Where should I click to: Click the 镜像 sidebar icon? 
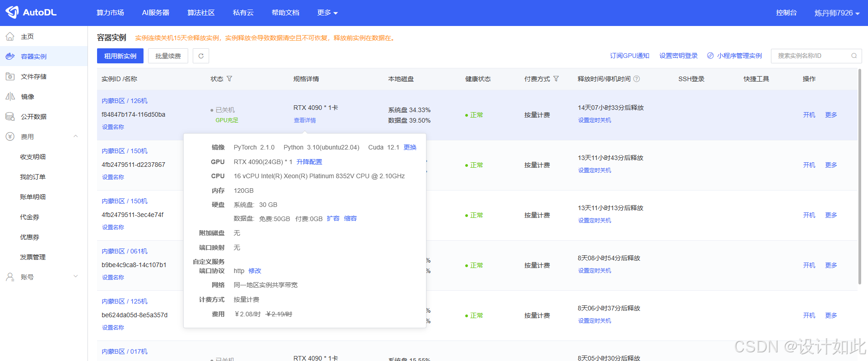coord(10,97)
